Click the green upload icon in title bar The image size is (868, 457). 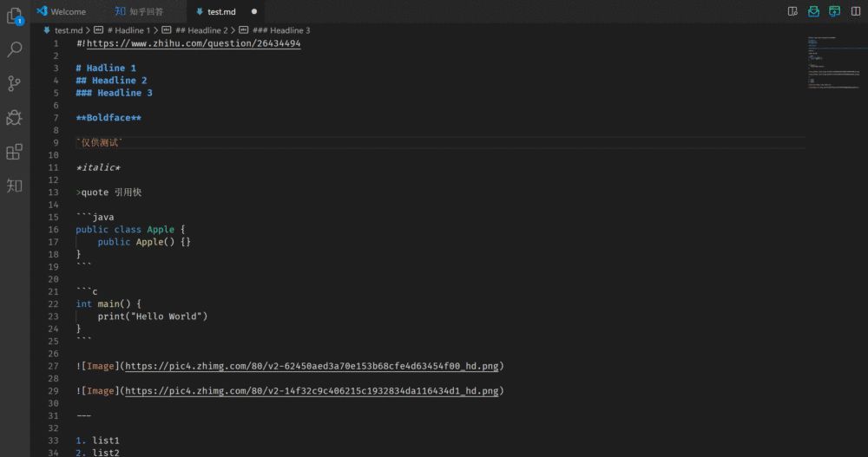(834, 11)
